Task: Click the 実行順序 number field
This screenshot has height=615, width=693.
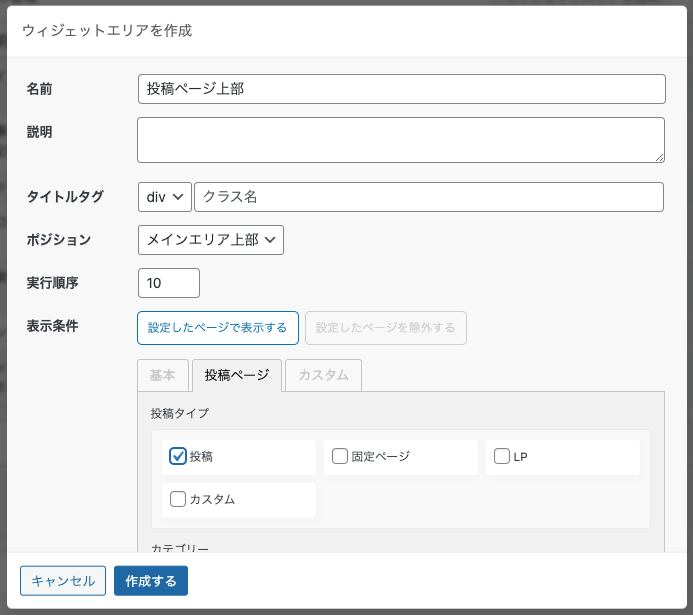Action: [x=169, y=283]
